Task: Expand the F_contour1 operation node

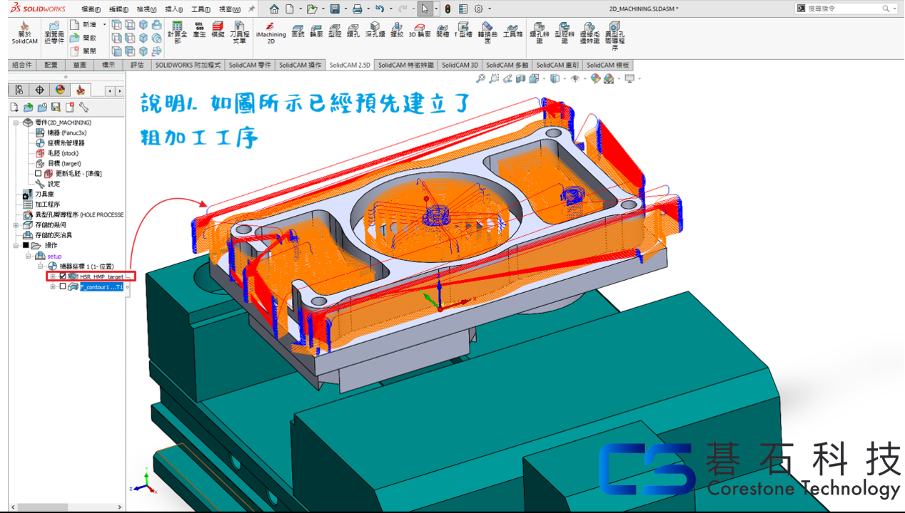Action: [52, 287]
